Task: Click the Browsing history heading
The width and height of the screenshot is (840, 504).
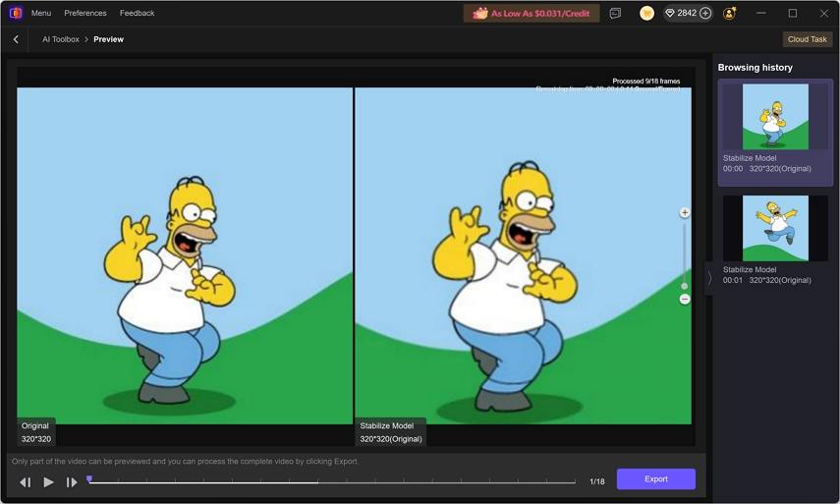Action: click(755, 68)
